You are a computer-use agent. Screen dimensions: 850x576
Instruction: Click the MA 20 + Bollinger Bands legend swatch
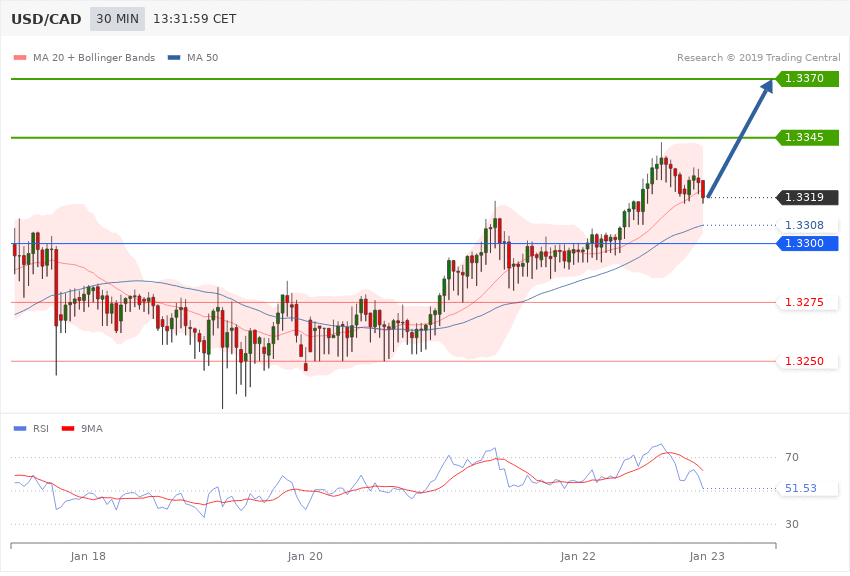click(x=20, y=57)
